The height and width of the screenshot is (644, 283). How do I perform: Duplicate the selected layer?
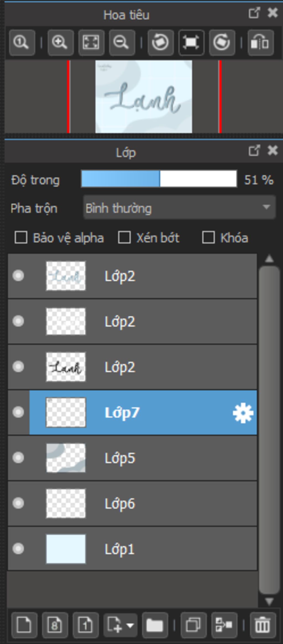(193, 625)
